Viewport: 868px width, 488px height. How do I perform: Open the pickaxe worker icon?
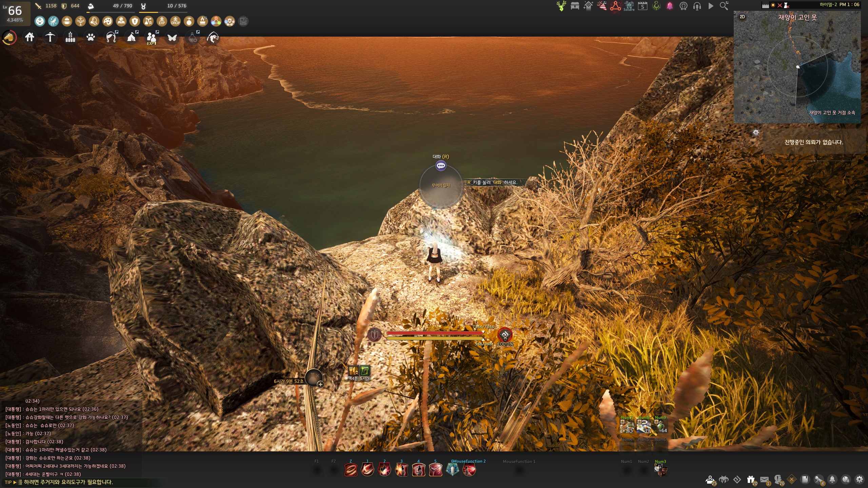click(x=50, y=37)
